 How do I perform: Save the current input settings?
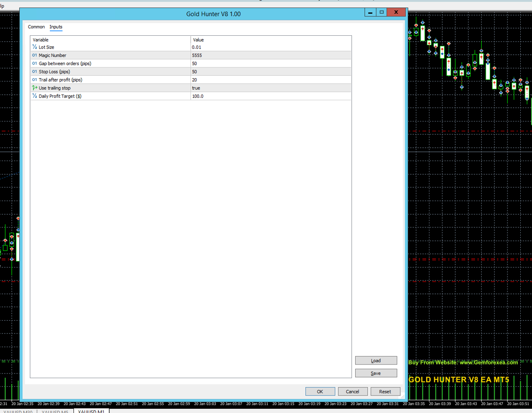[x=376, y=373]
